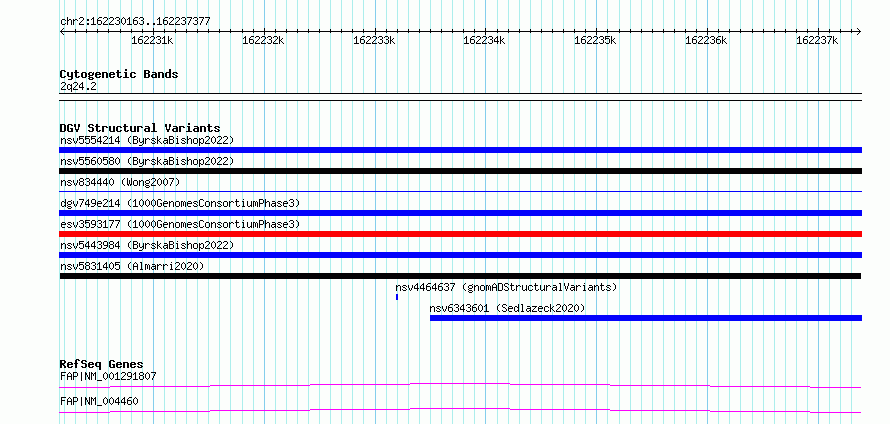Select the blue bar under nsv5443984

(x=460, y=255)
